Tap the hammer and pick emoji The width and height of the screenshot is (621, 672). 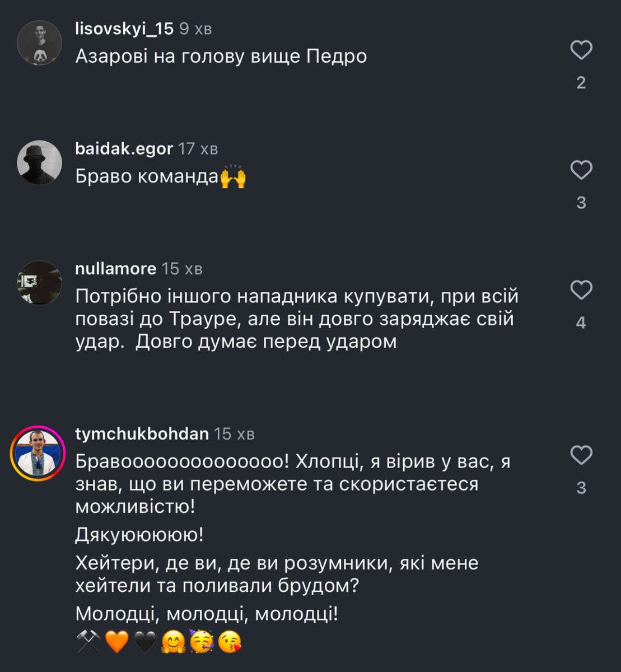[88, 642]
